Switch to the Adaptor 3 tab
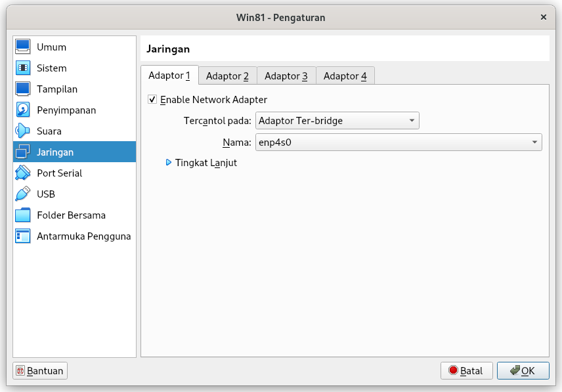Image resolution: width=562 pixels, height=392 pixels. click(x=286, y=76)
